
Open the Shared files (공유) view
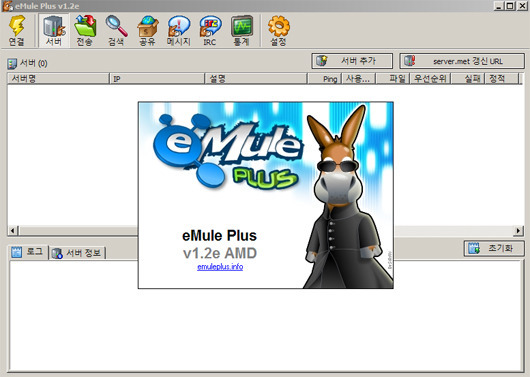point(147,31)
